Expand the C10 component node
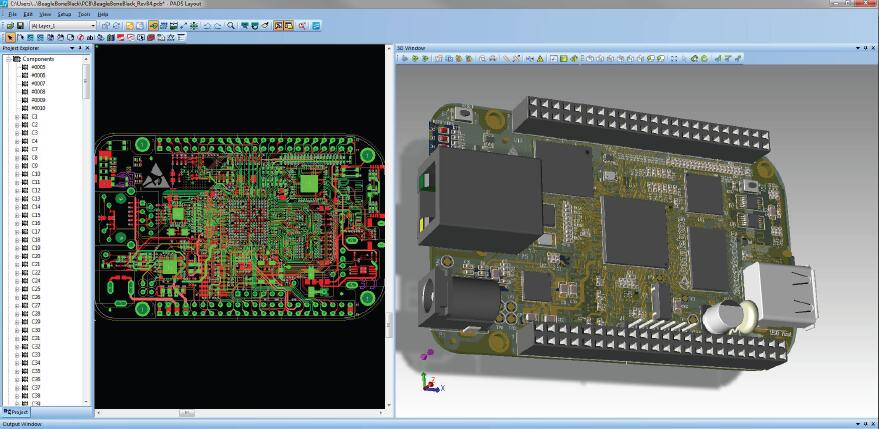Image resolution: width=879 pixels, height=429 pixels. (x=16, y=174)
